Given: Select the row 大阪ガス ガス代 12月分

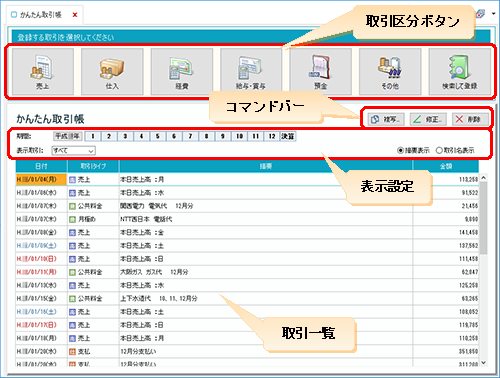Looking at the screenshot, I should (x=247, y=272).
